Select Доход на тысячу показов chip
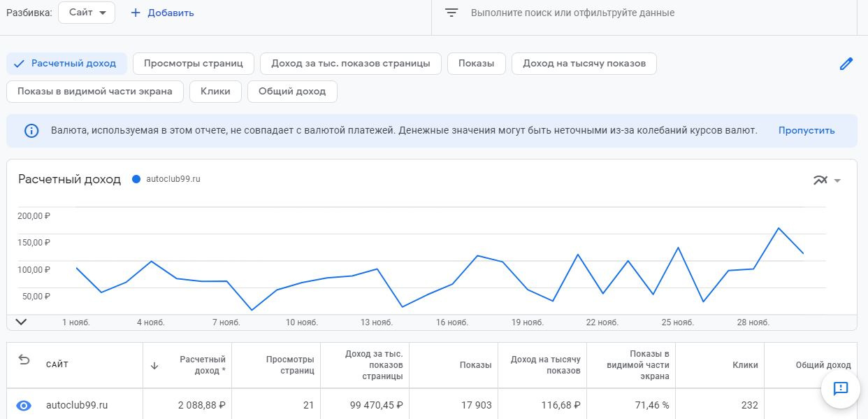Image resolution: width=868 pixels, height=419 pixels. pyautogui.click(x=584, y=64)
